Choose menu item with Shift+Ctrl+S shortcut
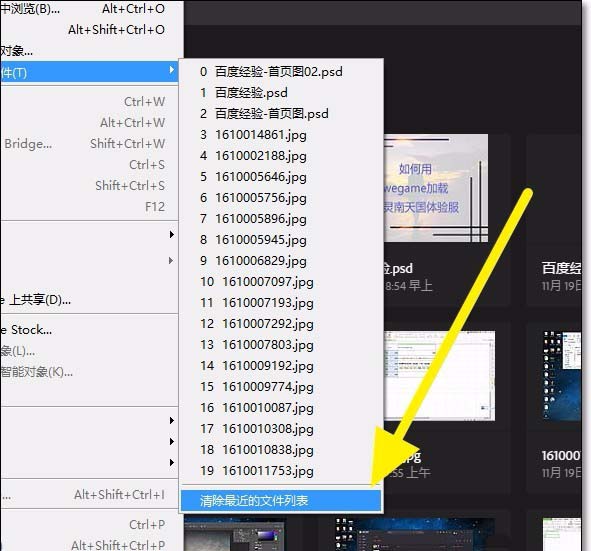This screenshot has height=551, width=591. pos(89,186)
